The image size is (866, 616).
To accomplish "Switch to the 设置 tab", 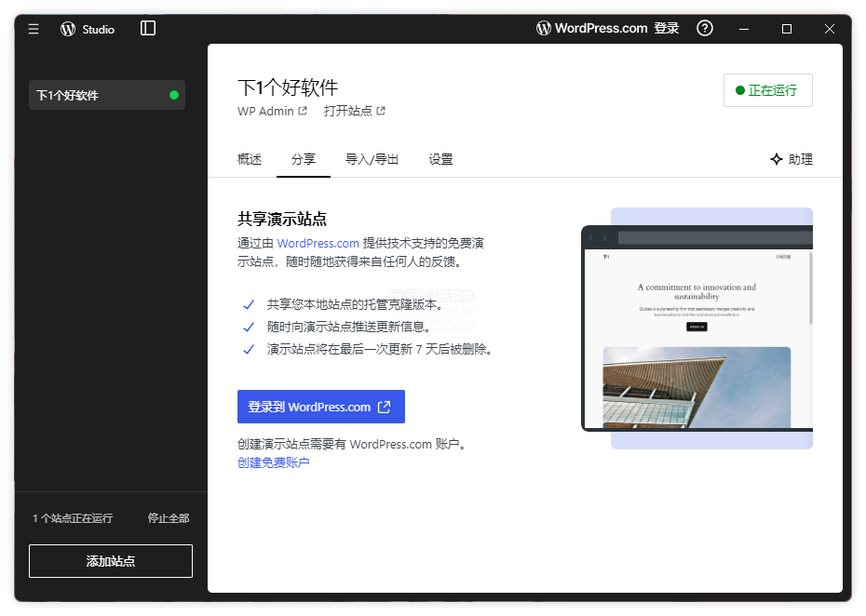I will click(440, 159).
